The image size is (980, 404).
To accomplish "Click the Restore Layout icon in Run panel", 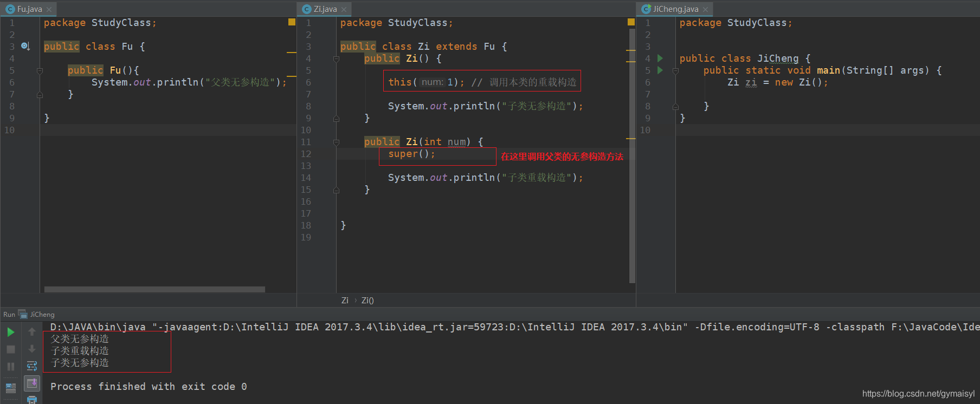I will [x=10, y=388].
